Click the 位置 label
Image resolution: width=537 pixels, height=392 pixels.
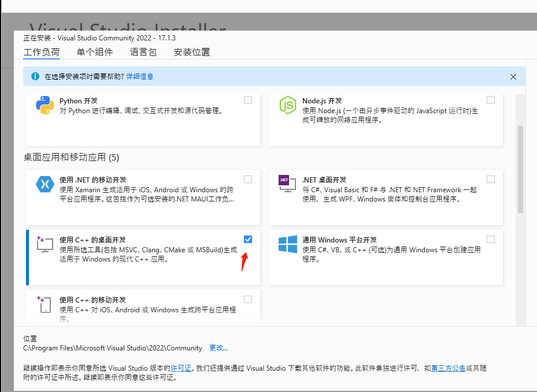[30, 339]
